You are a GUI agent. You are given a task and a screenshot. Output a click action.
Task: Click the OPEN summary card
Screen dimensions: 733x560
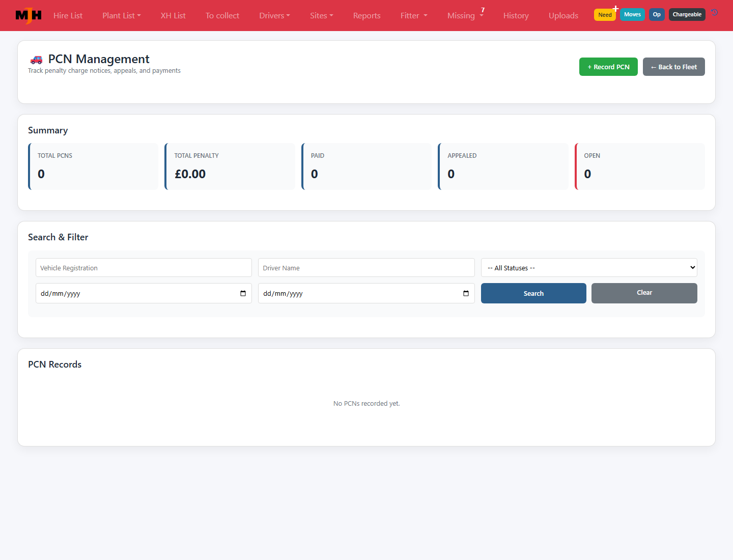(640, 166)
